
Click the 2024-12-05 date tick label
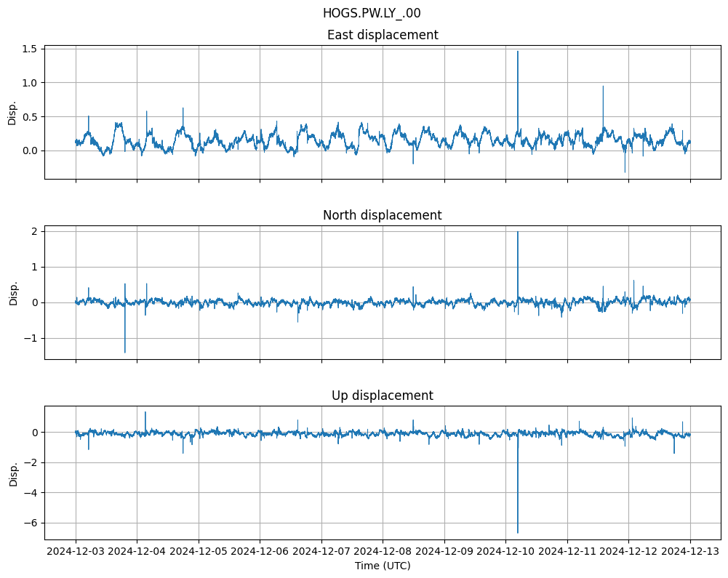199,552
